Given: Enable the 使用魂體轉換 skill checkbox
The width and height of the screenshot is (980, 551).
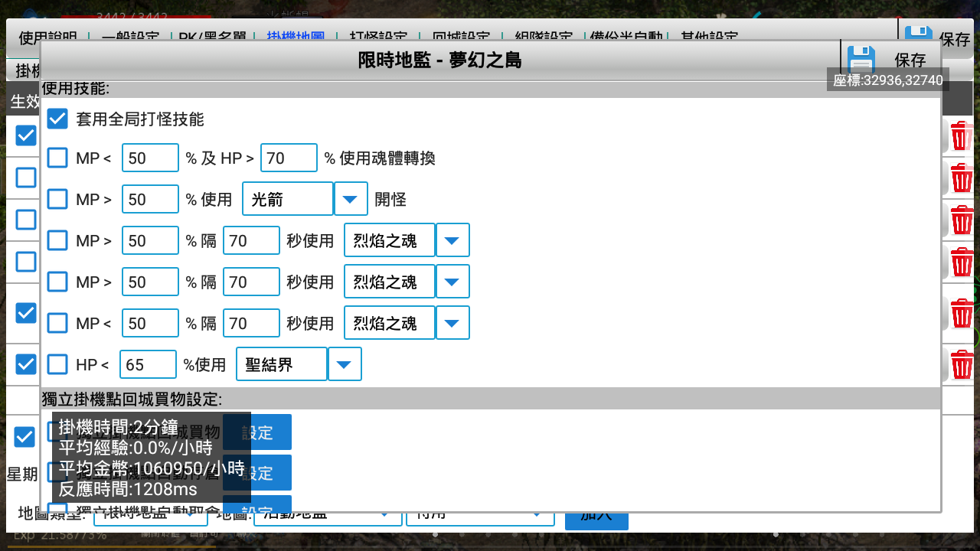Looking at the screenshot, I should [x=57, y=158].
